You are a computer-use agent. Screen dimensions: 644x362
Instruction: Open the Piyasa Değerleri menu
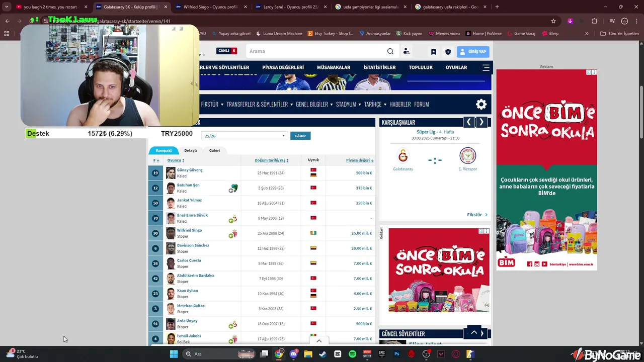click(283, 67)
